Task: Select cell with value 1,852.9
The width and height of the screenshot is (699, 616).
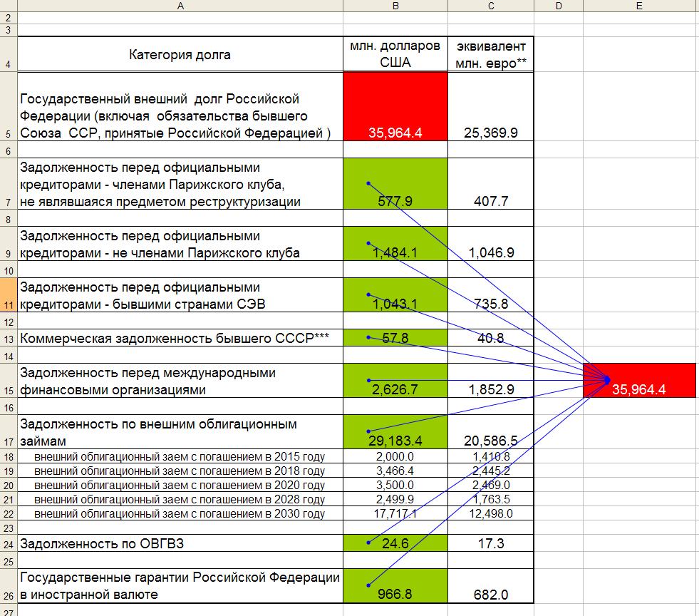Action: click(491, 381)
